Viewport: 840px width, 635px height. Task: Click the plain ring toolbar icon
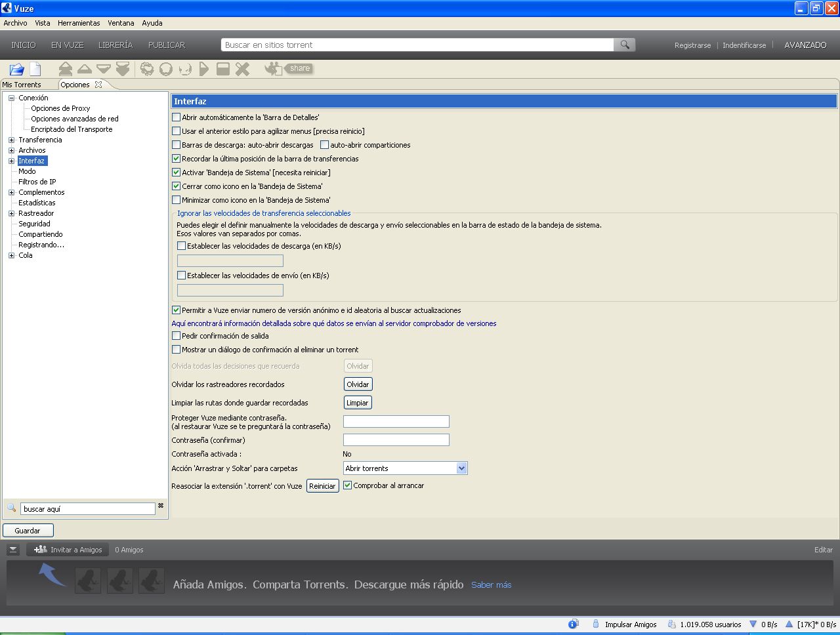point(166,69)
